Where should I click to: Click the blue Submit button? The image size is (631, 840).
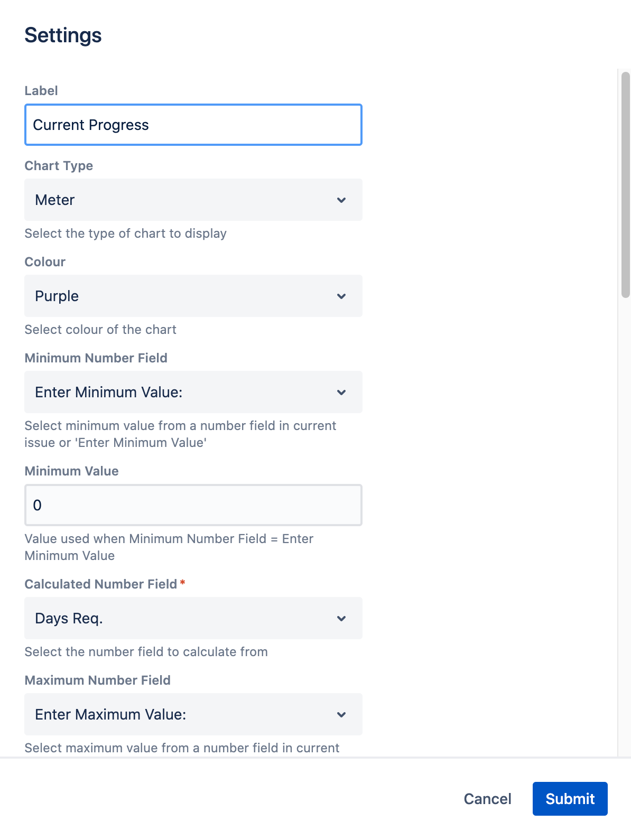click(x=570, y=799)
